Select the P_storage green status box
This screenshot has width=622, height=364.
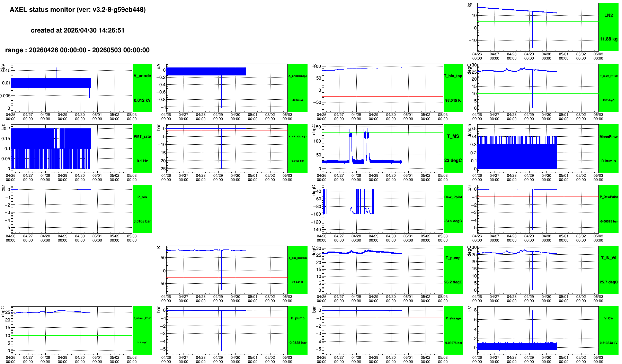[x=453, y=330]
